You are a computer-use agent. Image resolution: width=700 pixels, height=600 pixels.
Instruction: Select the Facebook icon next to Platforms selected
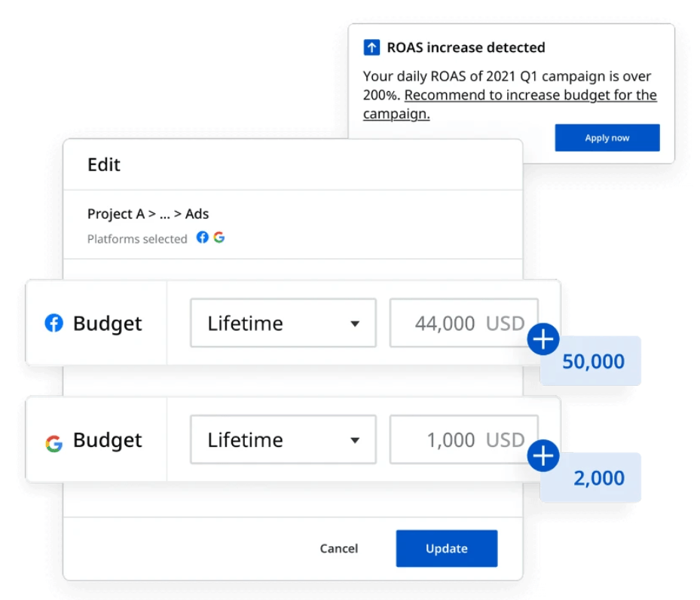(202, 237)
